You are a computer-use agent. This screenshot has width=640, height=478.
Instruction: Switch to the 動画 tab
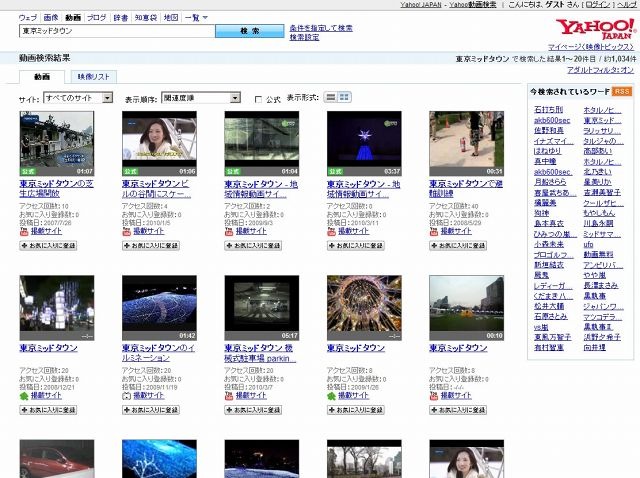pos(42,77)
